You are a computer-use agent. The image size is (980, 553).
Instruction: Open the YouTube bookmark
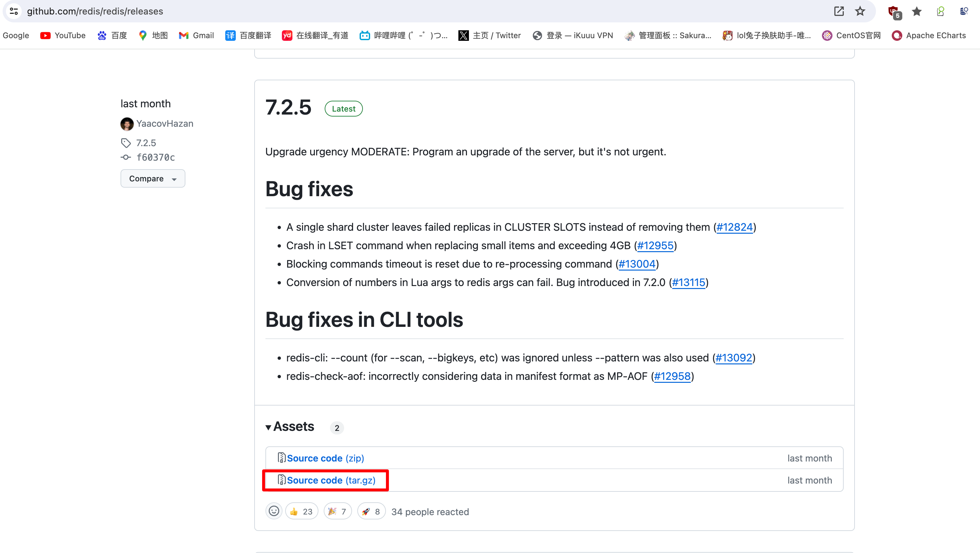point(63,35)
